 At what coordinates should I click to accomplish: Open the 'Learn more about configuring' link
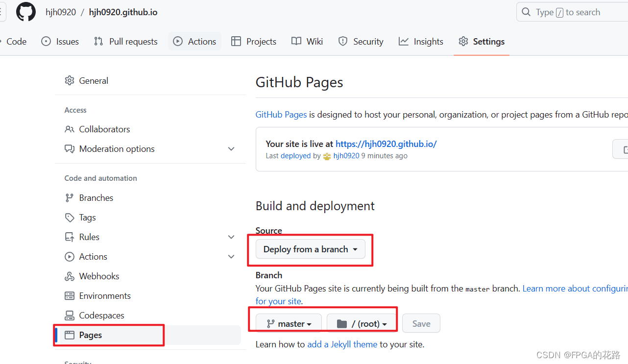tap(575, 289)
